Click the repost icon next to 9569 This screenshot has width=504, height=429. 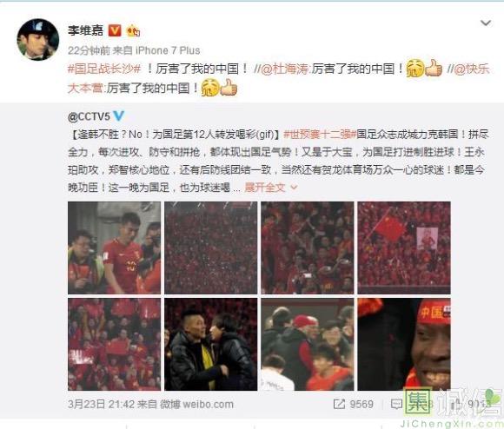click(x=339, y=405)
